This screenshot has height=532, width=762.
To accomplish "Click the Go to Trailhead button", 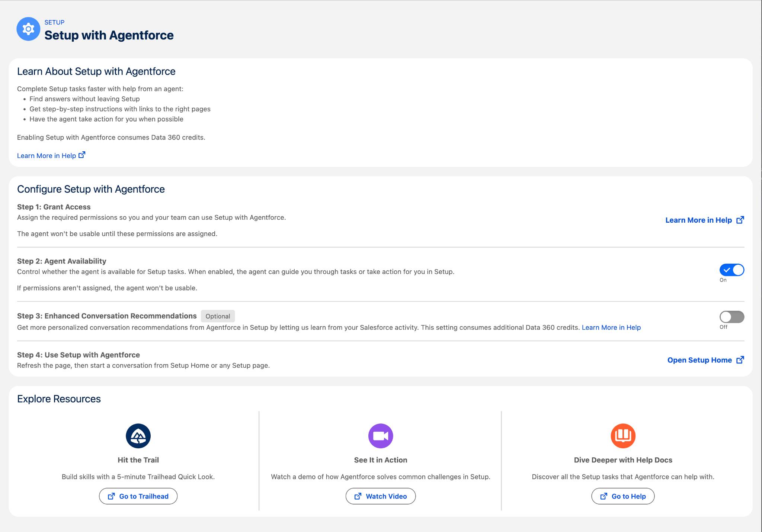I will [x=138, y=496].
